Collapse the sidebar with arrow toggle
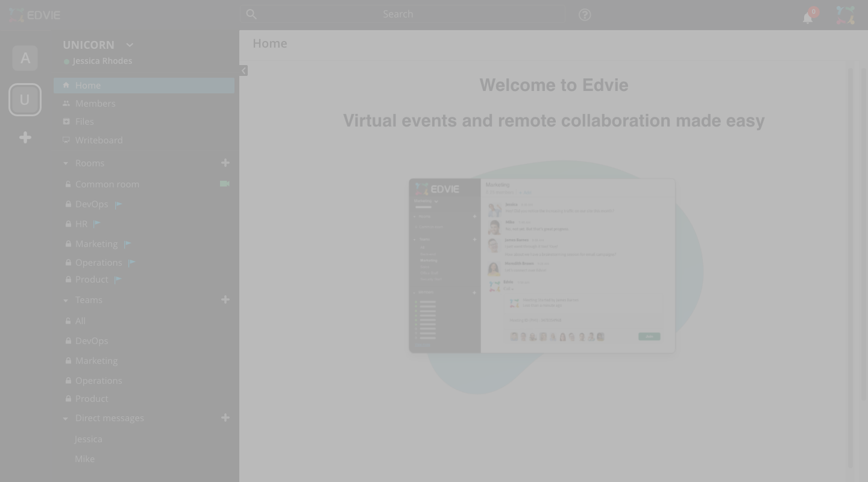The height and width of the screenshot is (482, 868). click(x=243, y=70)
